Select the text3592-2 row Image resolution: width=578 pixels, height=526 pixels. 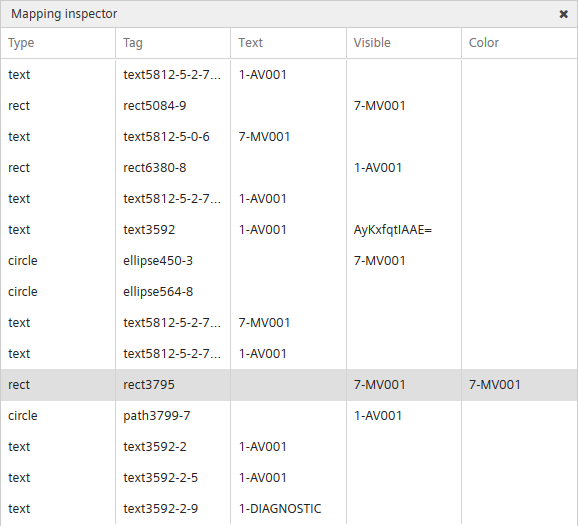coord(289,446)
